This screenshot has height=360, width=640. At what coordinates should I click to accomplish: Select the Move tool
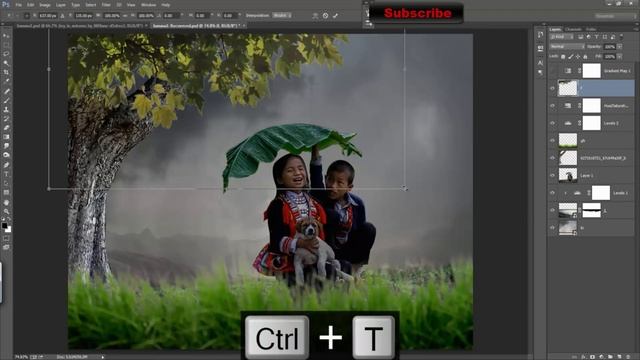click(6, 36)
